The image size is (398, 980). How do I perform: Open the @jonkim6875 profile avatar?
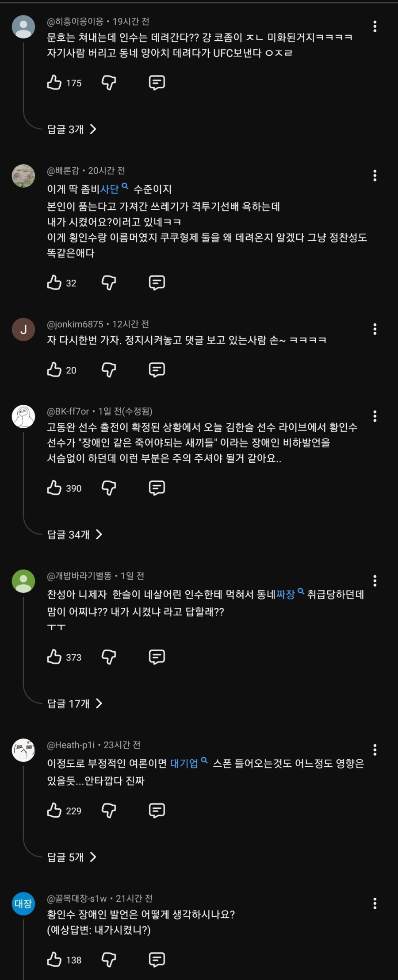[23, 329]
